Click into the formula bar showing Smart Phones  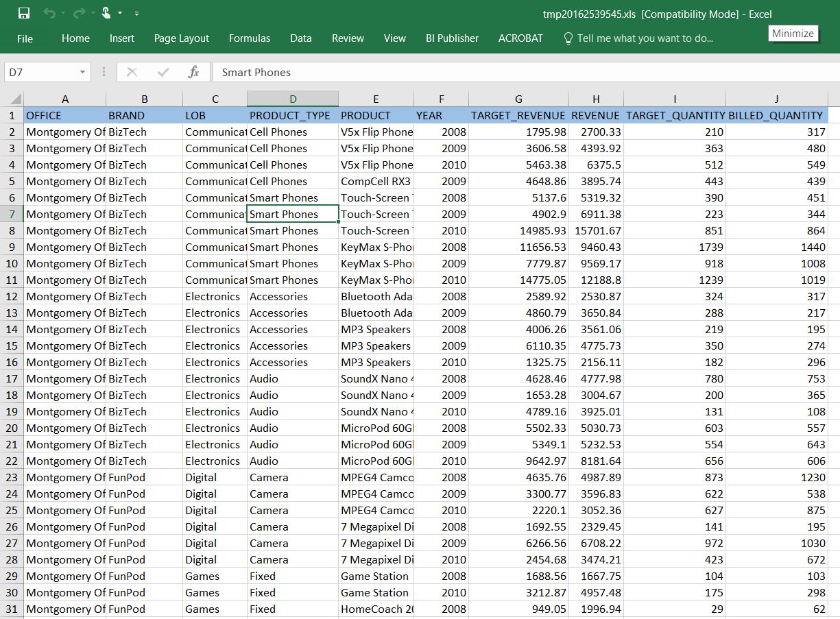click(x=521, y=72)
